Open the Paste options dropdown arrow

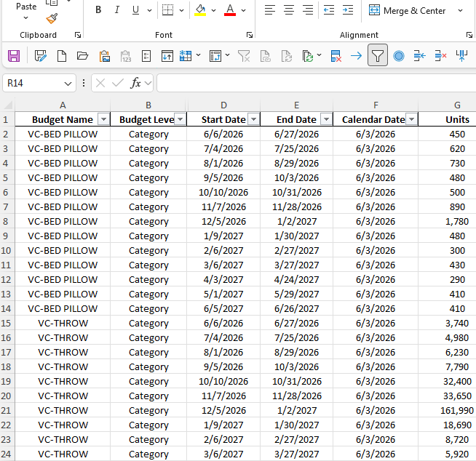coord(25,18)
